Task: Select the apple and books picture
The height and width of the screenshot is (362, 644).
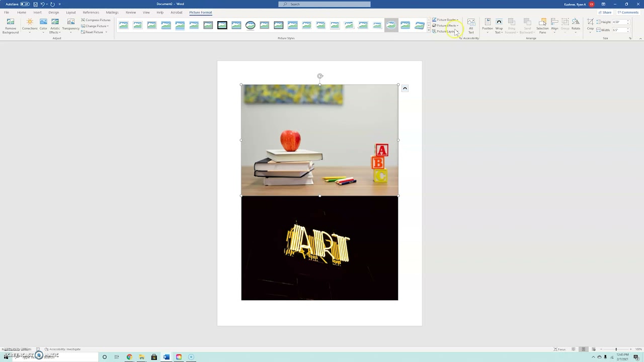Action: pos(319,140)
